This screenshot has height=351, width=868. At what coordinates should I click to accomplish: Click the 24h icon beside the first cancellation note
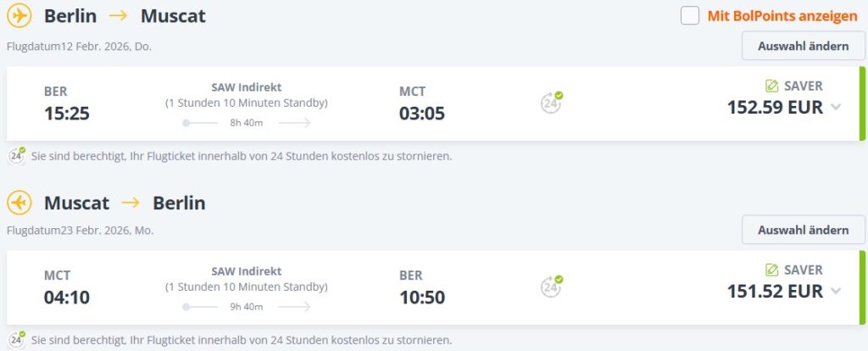(17, 155)
